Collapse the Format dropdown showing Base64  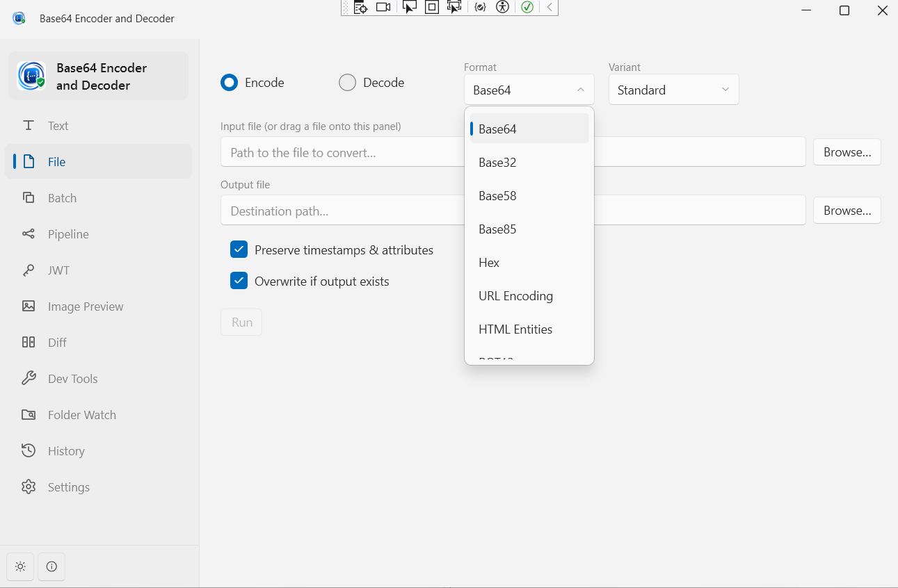click(529, 90)
